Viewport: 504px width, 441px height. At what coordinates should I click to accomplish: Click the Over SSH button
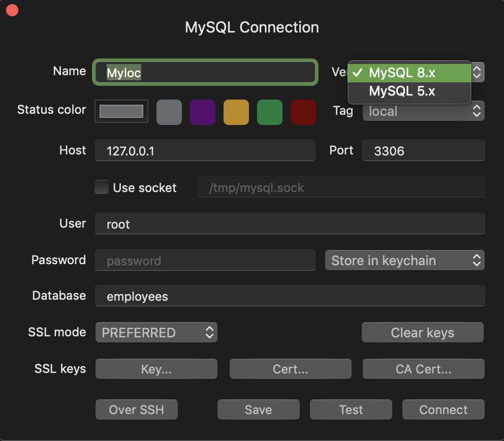click(x=136, y=409)
